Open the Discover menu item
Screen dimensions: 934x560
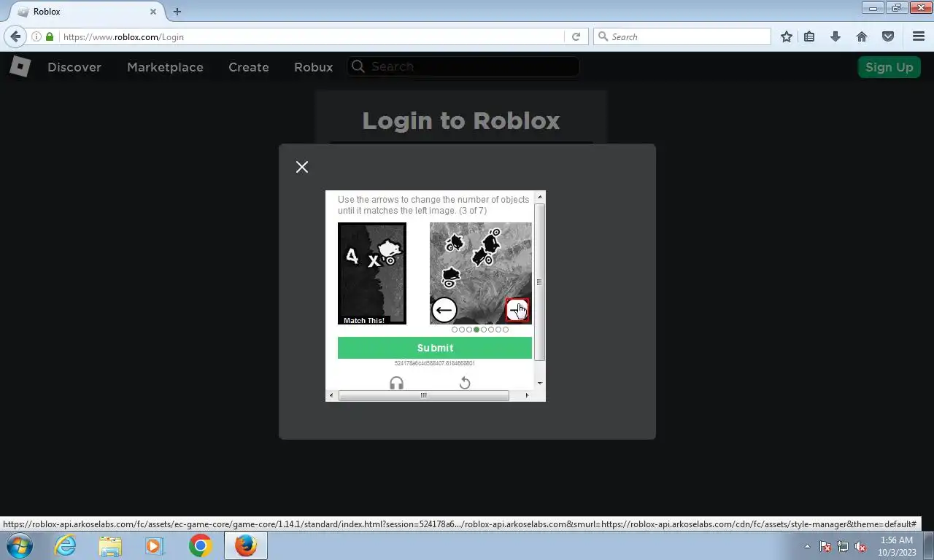click(x=74, y=67)
